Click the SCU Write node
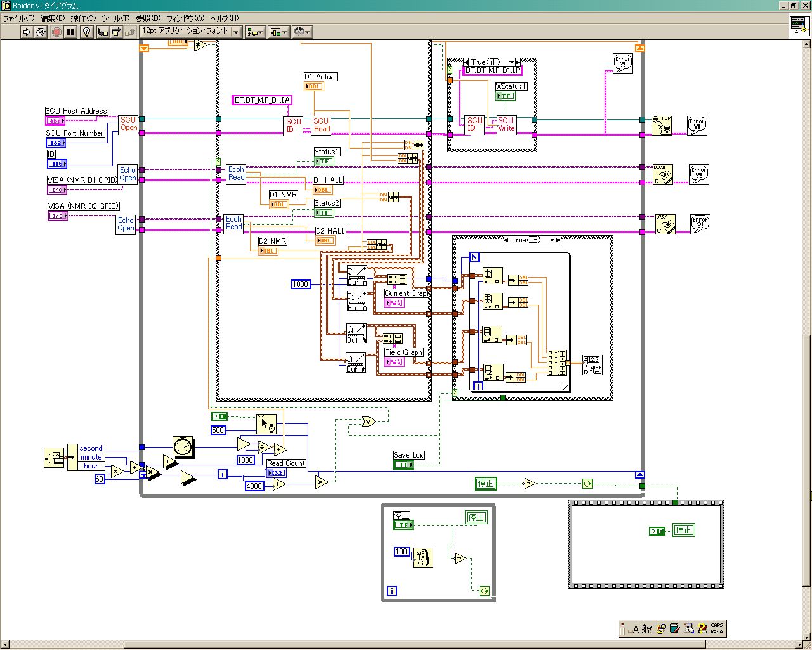 (x=506, y=124)
